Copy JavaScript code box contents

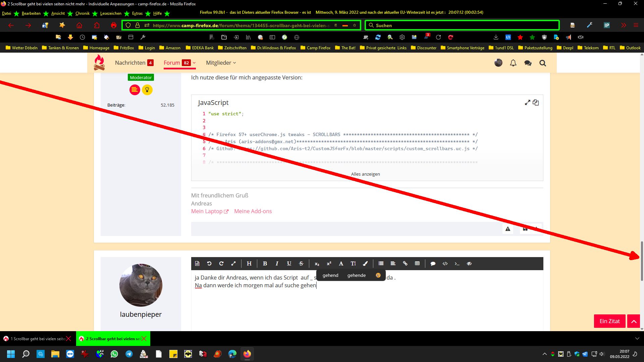click(536, 103)
